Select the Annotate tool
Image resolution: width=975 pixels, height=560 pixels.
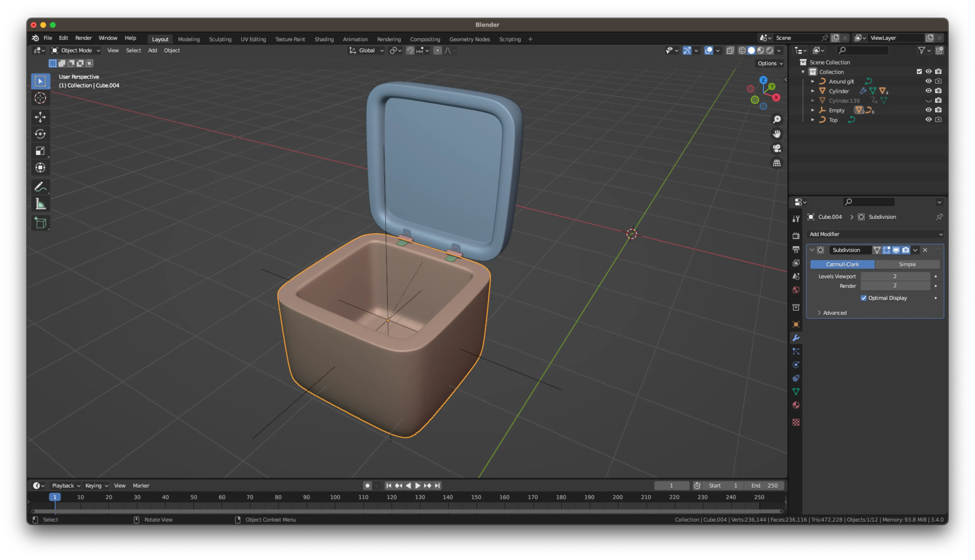(x=40, y=187)
